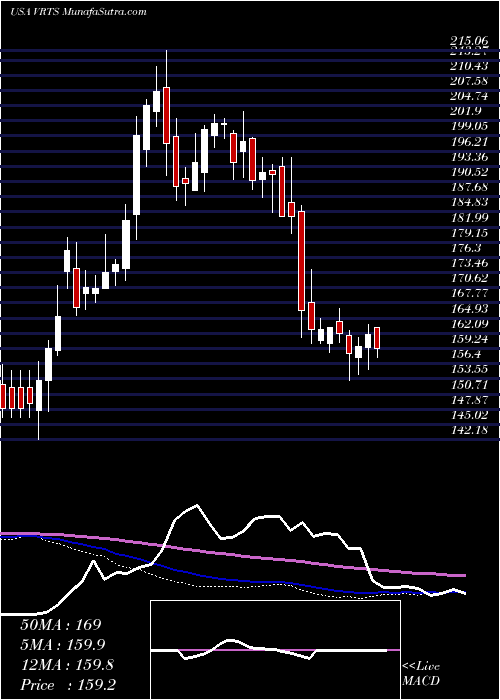This screenshot has height=700, width=500.
Task: Select the 'Price : 159.2' readout
Action: (x=67, y=685)
